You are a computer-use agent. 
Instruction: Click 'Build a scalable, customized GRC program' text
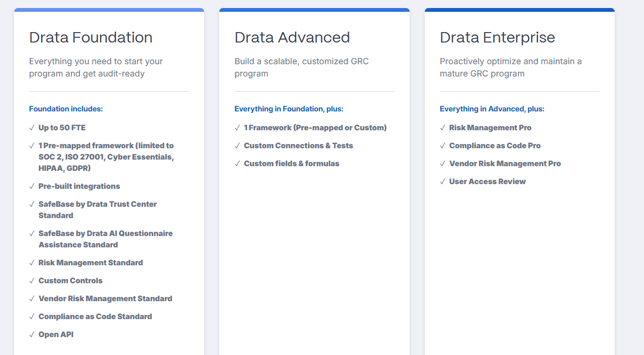301,68
